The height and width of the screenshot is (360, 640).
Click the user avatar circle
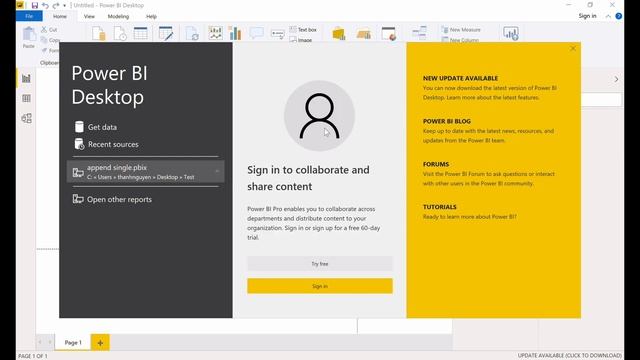click(x=319, y=116)
